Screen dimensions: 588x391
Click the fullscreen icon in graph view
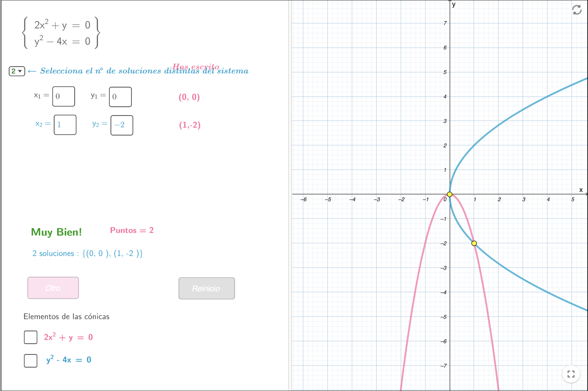click(x=571, y=374)
